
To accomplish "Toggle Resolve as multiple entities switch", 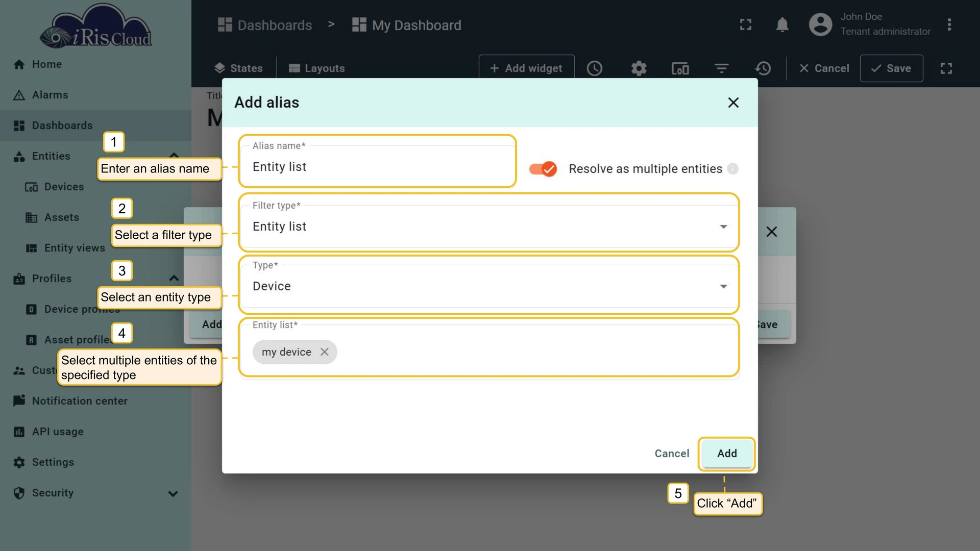I will (x=543, y=169).
